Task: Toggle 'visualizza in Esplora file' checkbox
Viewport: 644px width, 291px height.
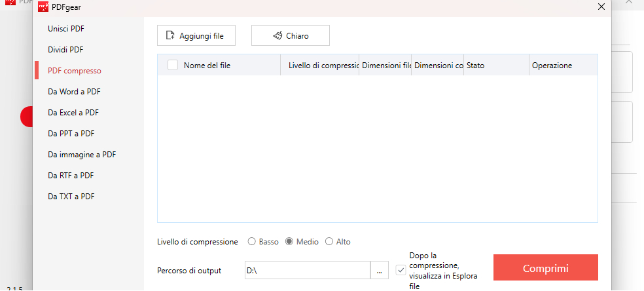Action: click(401, 271)
